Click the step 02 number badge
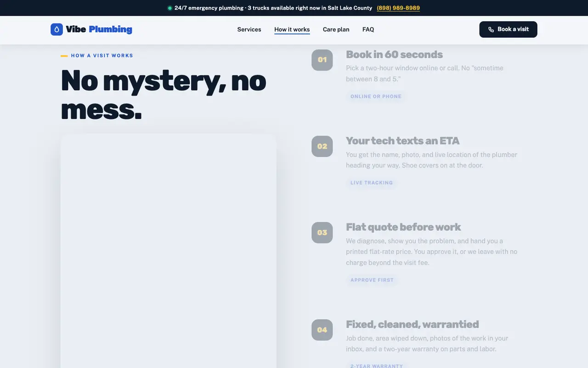 (322, 146)
